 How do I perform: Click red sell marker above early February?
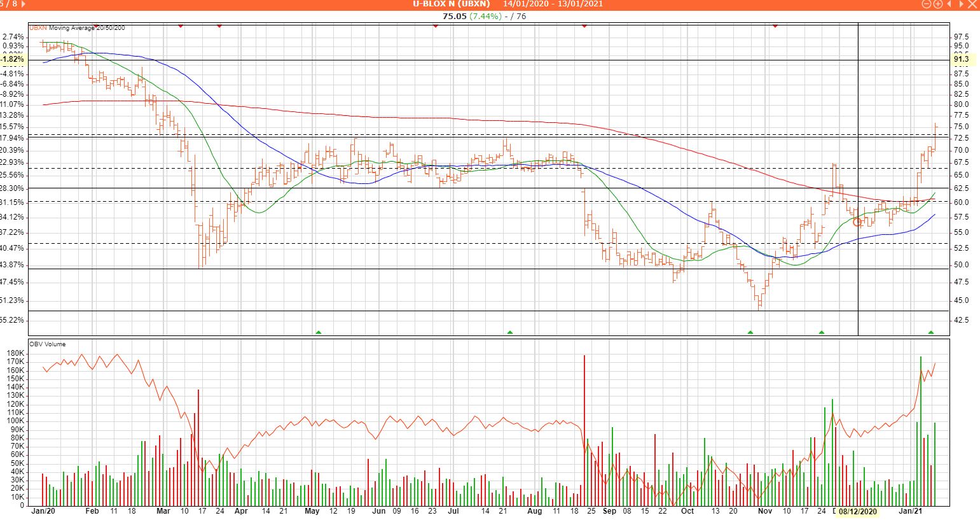point(96,26)
